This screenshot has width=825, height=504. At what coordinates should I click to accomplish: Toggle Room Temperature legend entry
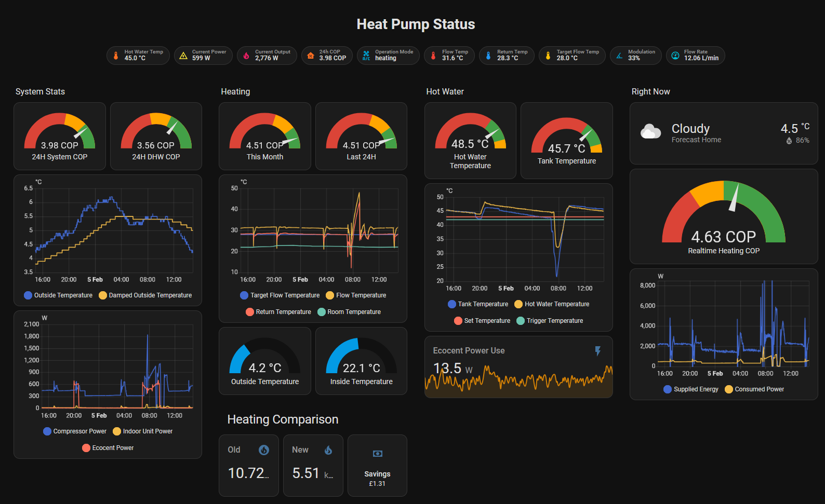click(x=349, y=312)
